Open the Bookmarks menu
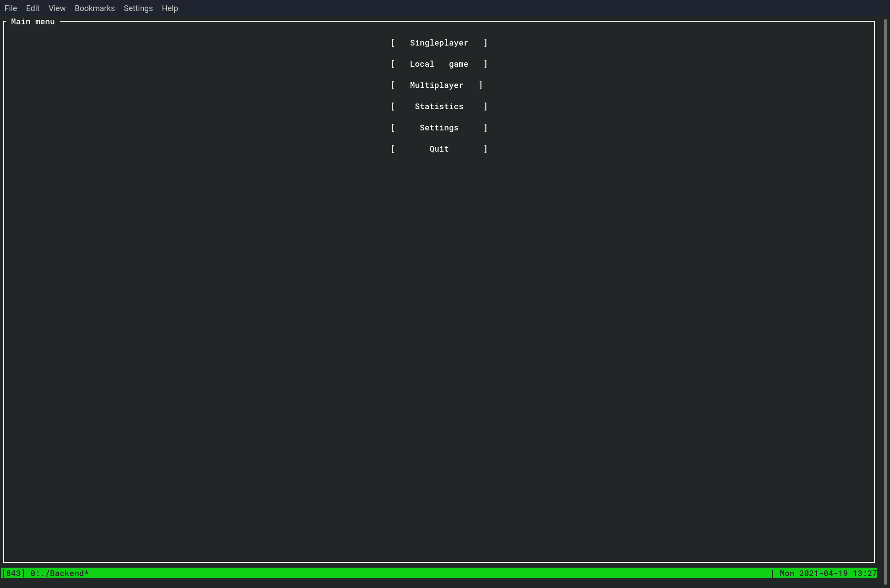The width and height of the screenshot is (890, 588). click(95, 8)
